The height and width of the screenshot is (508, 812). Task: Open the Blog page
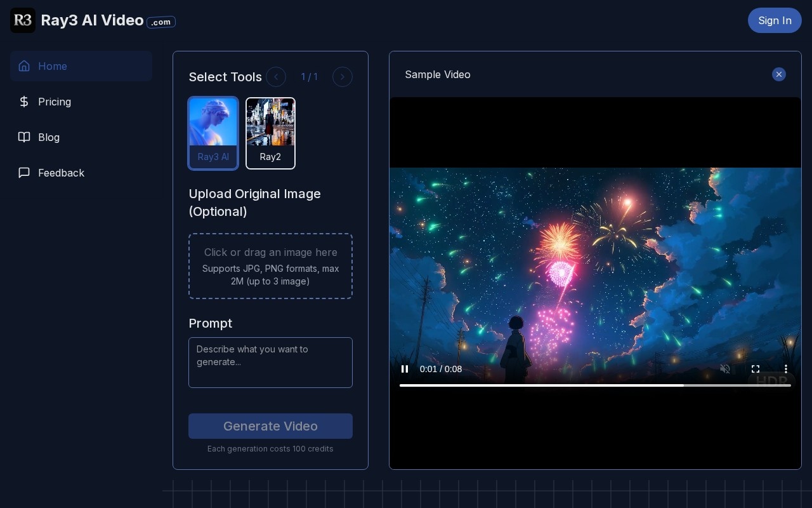[81, 137]
